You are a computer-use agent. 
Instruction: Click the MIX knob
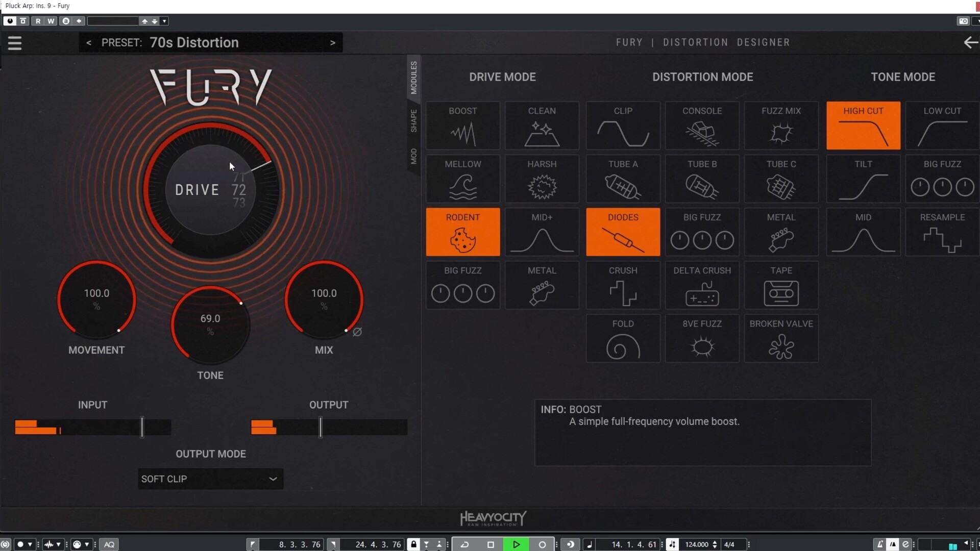tap(324, 300)
